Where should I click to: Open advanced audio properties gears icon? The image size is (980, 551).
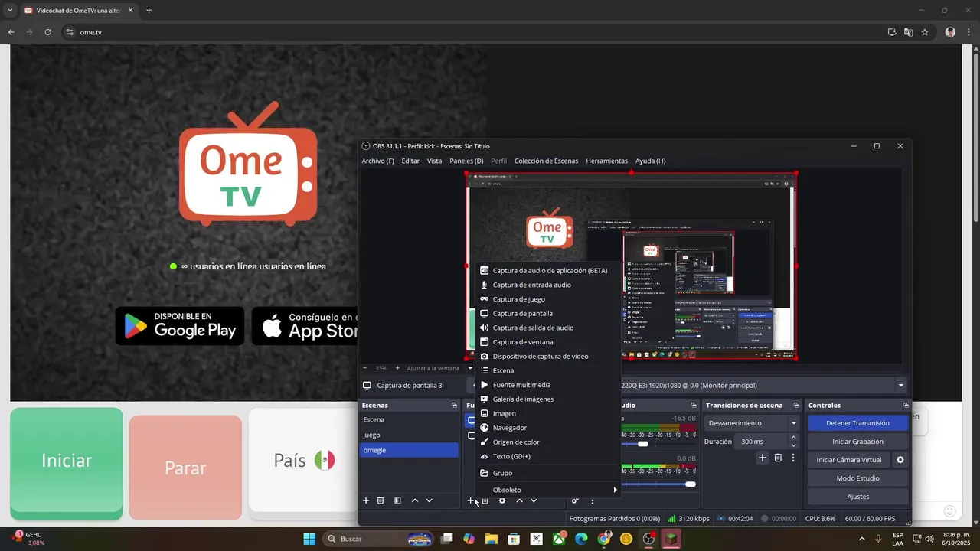[x=575, y=500]
